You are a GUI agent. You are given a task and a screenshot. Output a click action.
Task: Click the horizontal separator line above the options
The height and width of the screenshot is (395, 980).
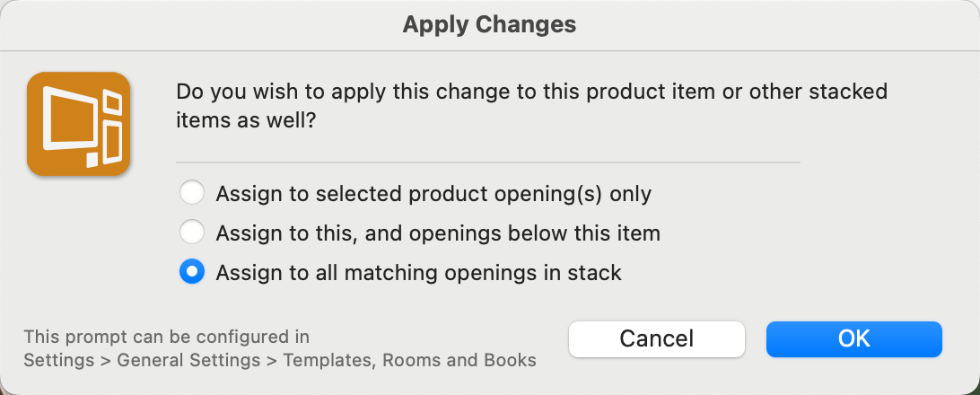pyautogui.click(x=487, y=162)
